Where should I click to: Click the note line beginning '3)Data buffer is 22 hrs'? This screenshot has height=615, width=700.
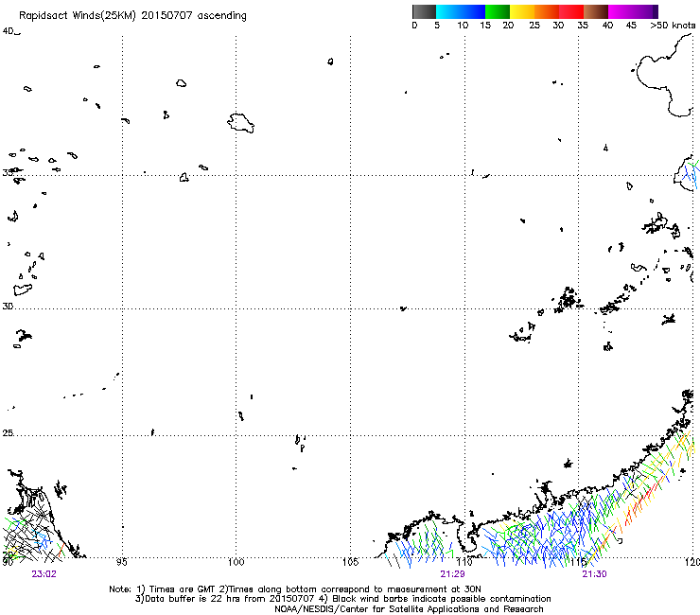tap(342, 599)
